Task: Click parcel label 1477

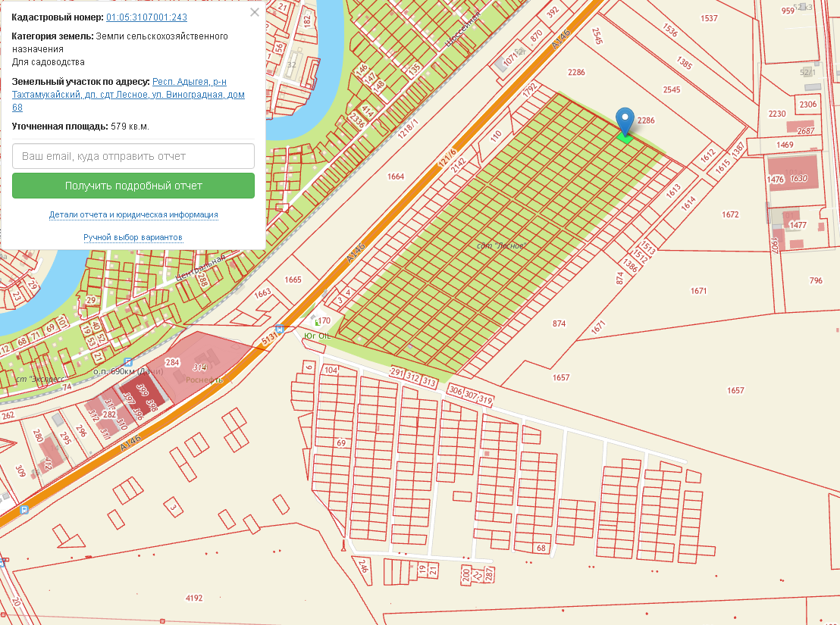Action: pyautogui.click(x=798, y=225)
